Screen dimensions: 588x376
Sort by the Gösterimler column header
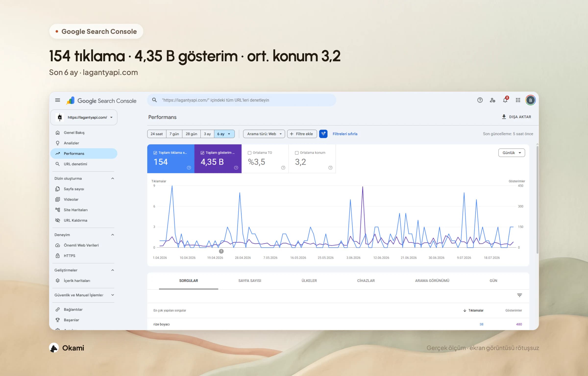pos(514,310)
